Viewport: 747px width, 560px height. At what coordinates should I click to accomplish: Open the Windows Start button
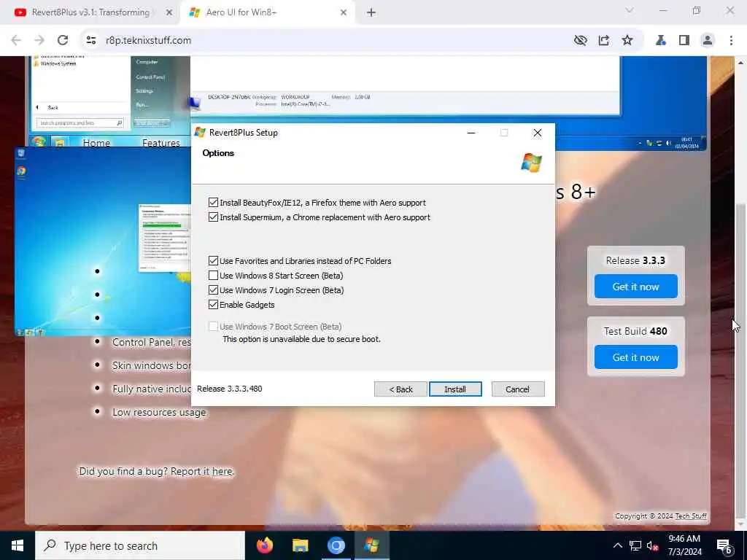pyautogui.click(x=18, y=545)
